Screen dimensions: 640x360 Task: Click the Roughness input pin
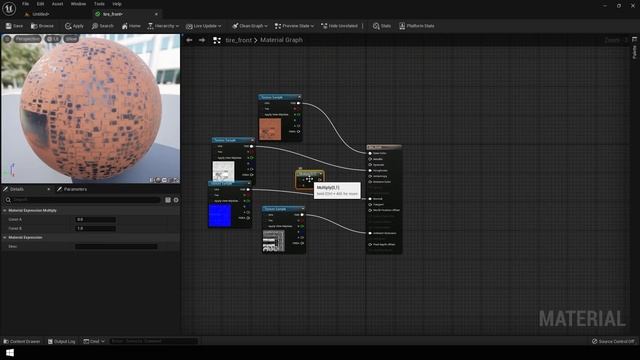click(370, 171)
